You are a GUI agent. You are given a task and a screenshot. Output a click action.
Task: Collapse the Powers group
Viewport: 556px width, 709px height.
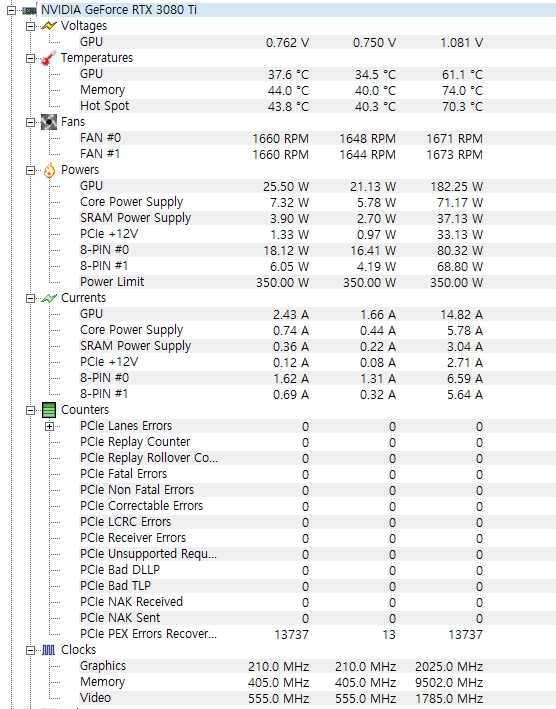(x=30, y=170)
